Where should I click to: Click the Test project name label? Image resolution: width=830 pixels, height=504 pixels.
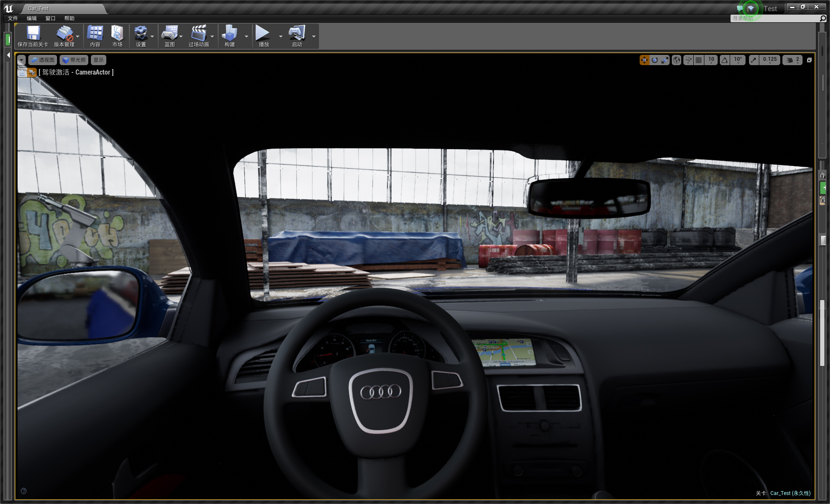coord(770,9)
